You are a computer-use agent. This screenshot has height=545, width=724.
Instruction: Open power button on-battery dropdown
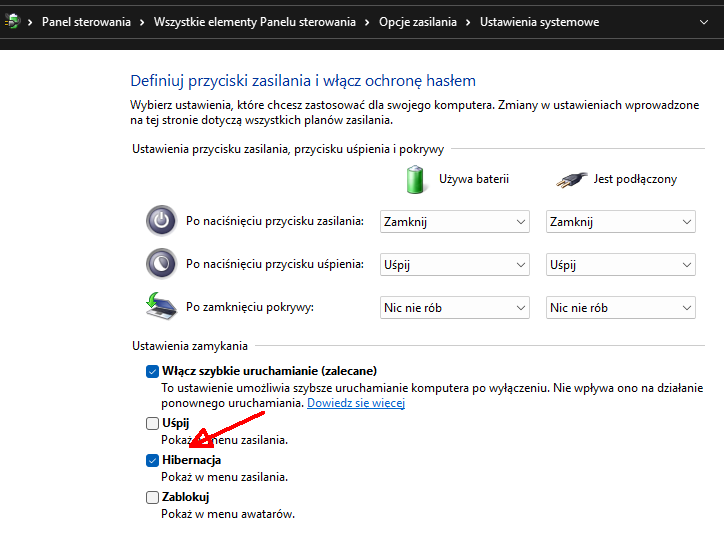click(454, 222)
